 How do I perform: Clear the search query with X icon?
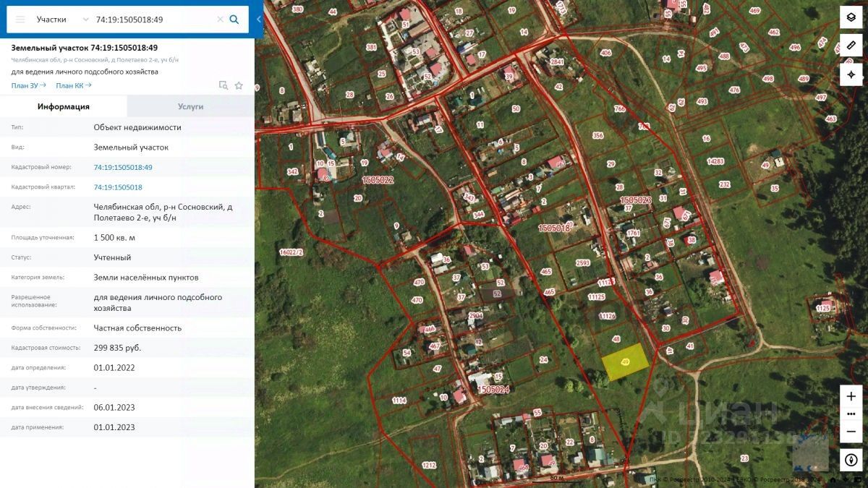click(220, 20)
